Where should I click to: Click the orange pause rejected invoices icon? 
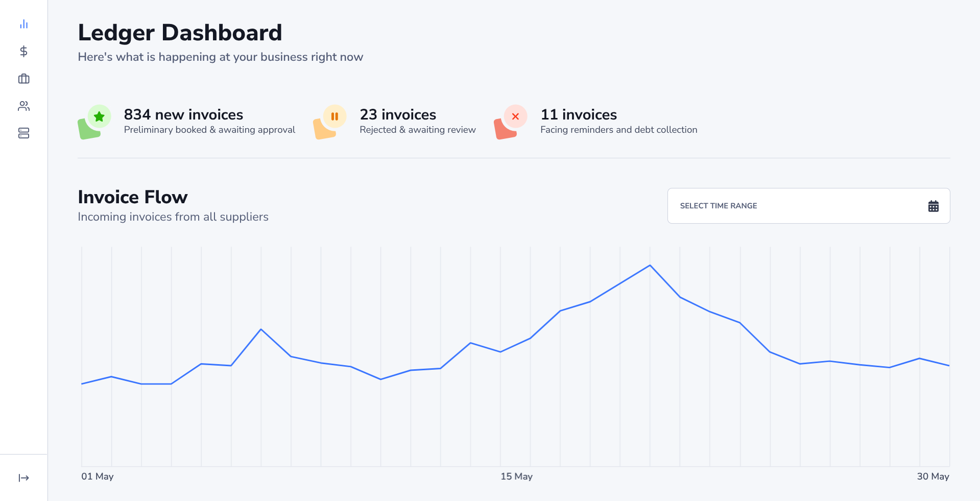(334, 116)
